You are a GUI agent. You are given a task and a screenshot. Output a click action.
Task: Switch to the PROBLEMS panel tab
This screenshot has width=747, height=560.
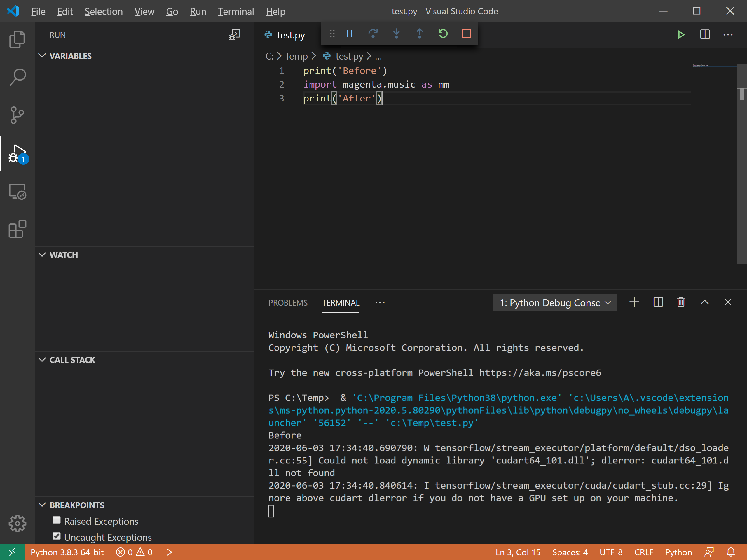click(288, 303)
